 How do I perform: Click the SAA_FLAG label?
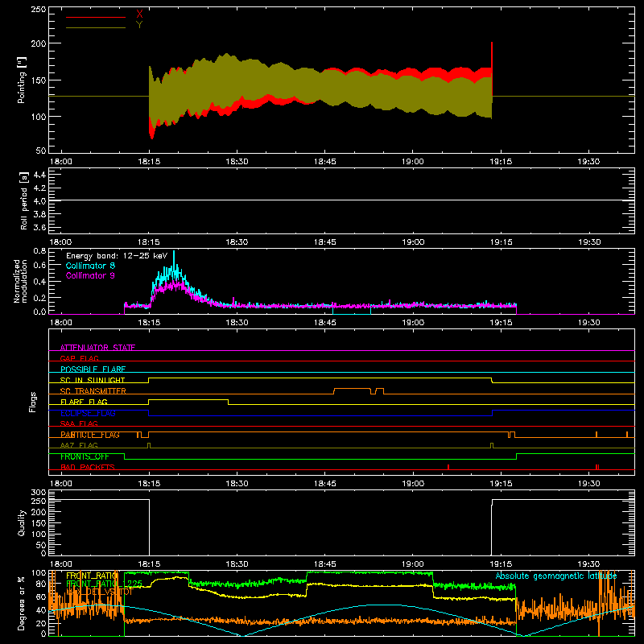(79, 423)
